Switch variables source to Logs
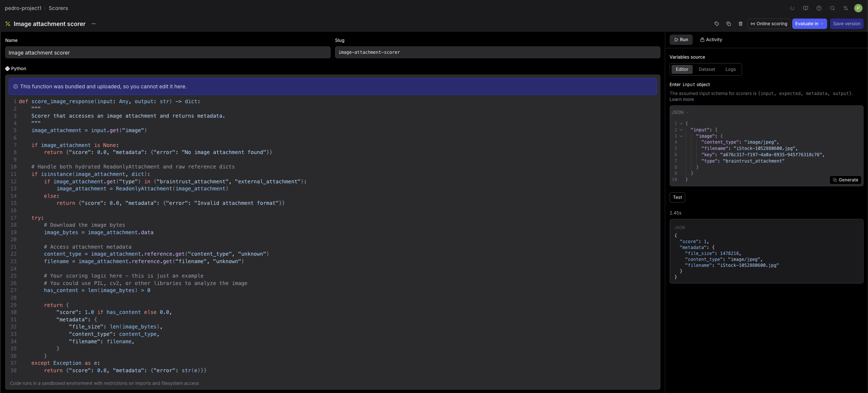The image size is (868, 393). coord(730,69)
